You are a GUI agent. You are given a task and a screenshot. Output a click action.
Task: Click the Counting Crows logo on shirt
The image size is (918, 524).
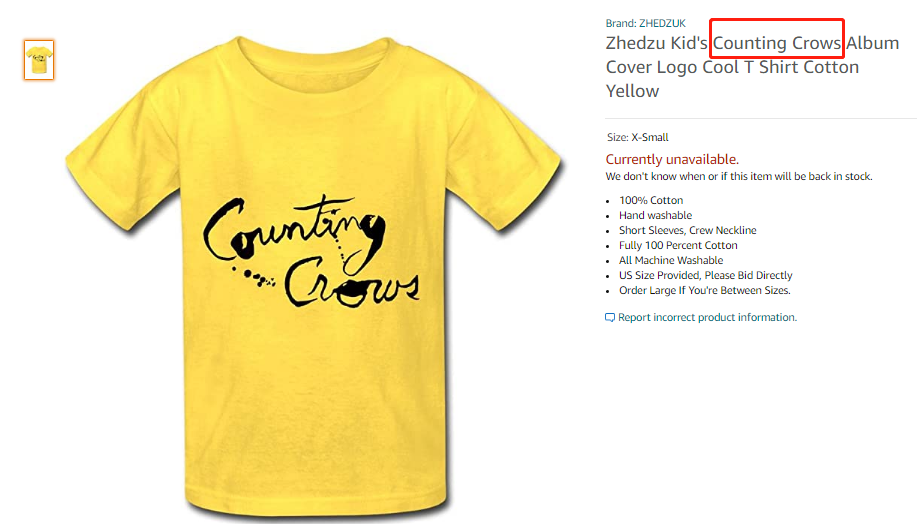tap(311, 252)
